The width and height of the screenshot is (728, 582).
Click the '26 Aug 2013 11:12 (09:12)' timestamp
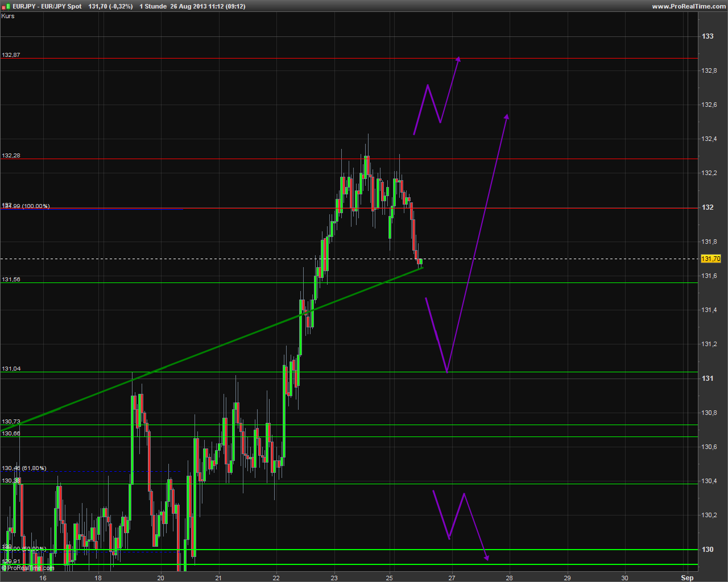pyautogui.click(x=208, y=6)
